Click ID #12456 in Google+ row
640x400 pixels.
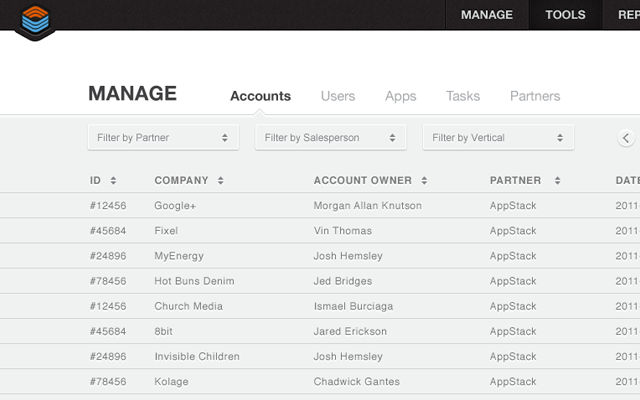[108, 205]
